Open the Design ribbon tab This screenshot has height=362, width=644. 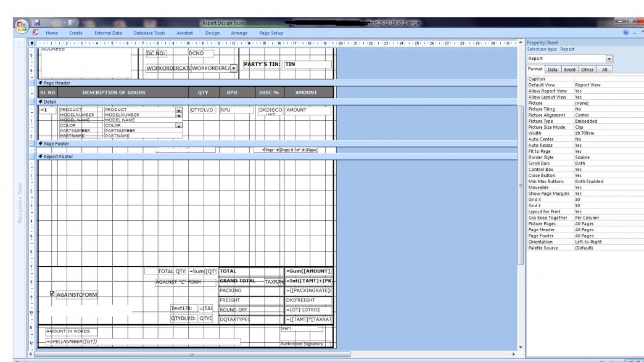212,33
